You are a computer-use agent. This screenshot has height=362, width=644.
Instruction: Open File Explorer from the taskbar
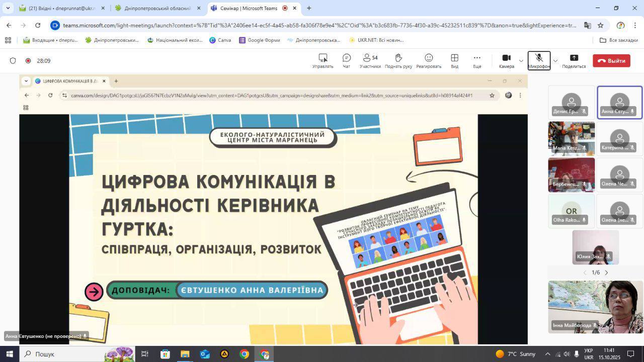coord(185,354)
